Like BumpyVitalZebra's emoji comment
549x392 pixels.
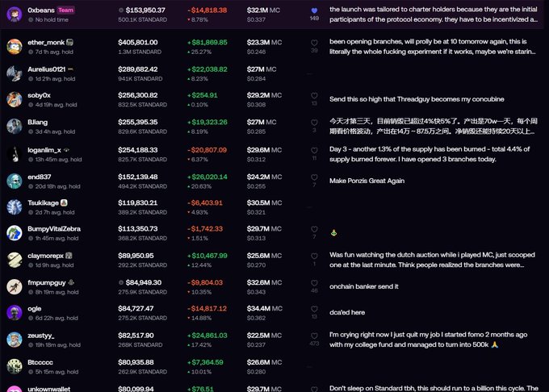click(x=314, y=229)
